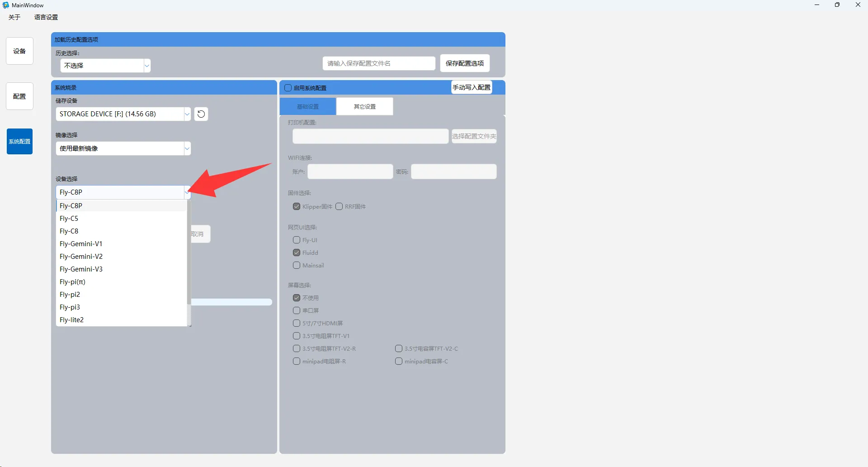Screen dimensions: 868x467
Task: Select the 系统配置 sidebar button
Action: [19, 142]
